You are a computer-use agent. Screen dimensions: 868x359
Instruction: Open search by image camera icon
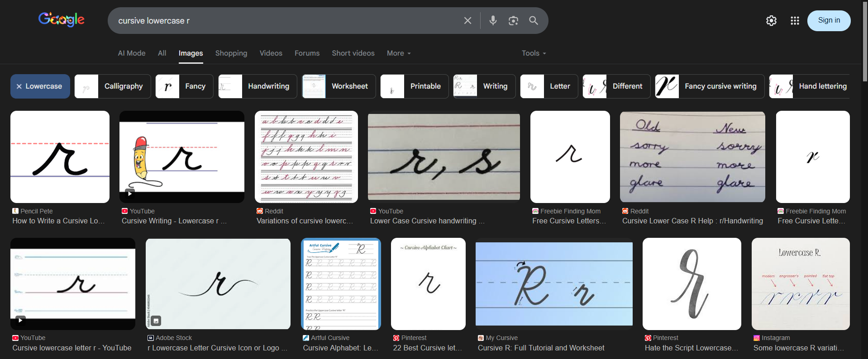pos(513,20)
